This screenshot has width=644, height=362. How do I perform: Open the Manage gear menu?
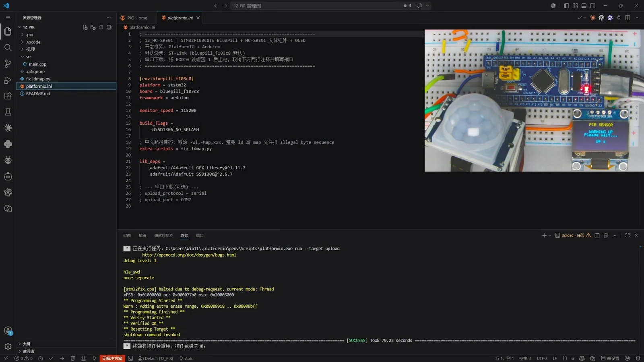8,346
